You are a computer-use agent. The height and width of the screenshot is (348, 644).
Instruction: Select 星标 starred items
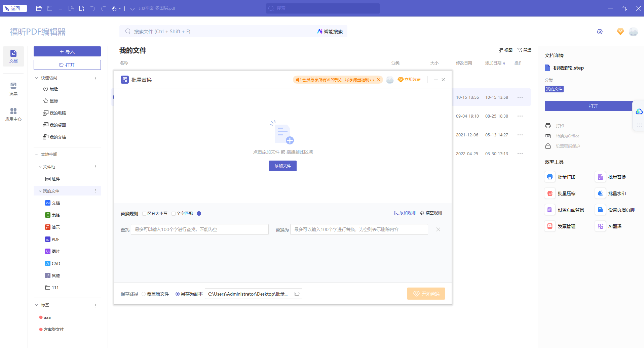[x=50, y=101]
